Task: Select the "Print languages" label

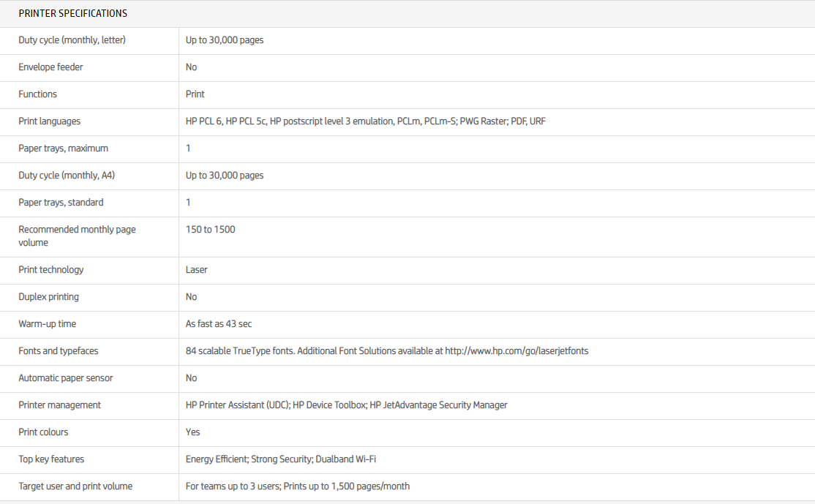Action: pos(49,121)
